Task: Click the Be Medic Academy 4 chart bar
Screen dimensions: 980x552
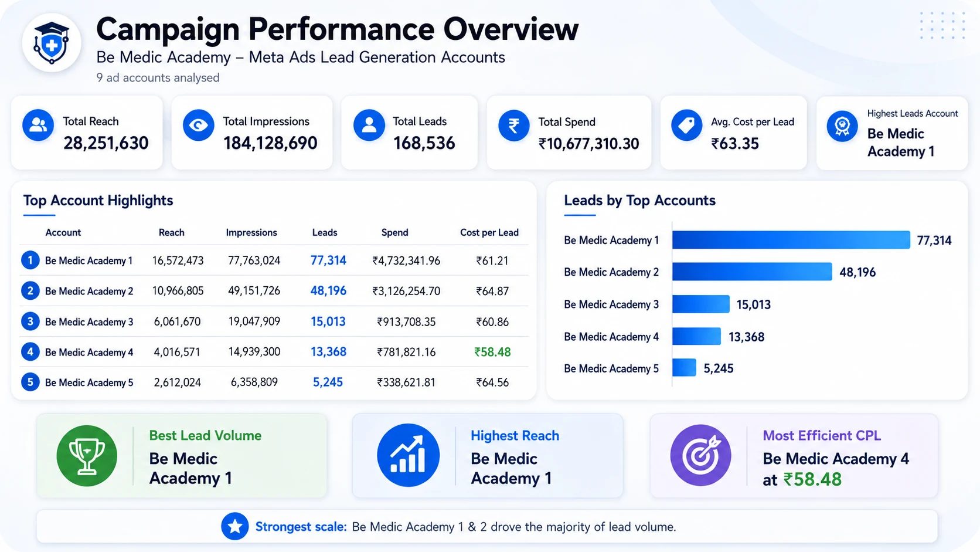Action: (x=696, y=336)
